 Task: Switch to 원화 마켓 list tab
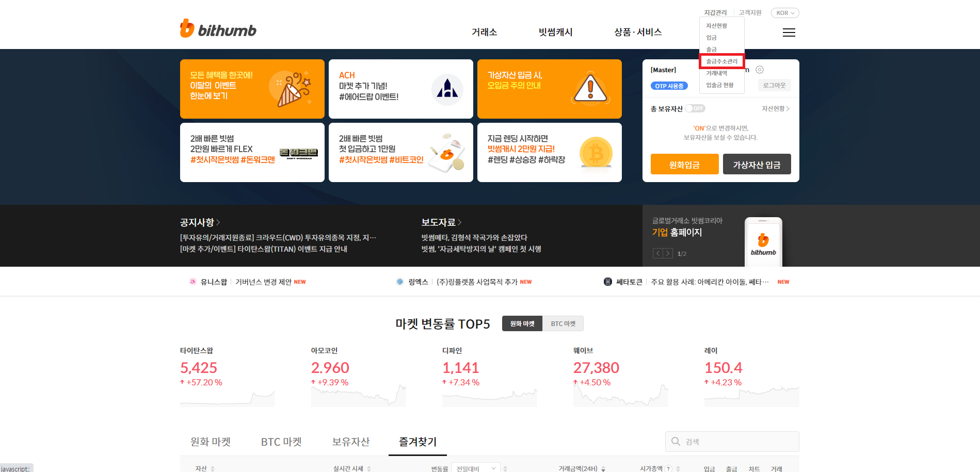pos(211,442)
